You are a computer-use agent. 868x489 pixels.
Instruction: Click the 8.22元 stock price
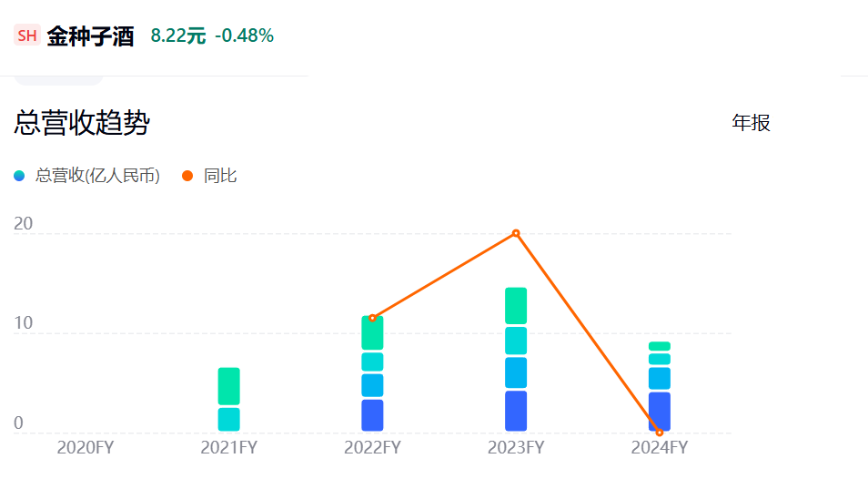pyautogui.click(x=177, y=36)
